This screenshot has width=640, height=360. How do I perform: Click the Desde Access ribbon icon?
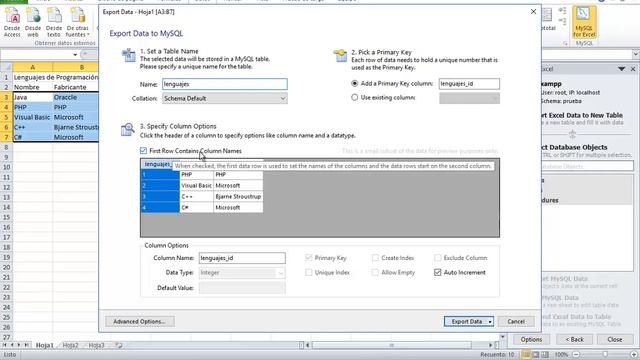pos(12,22)
